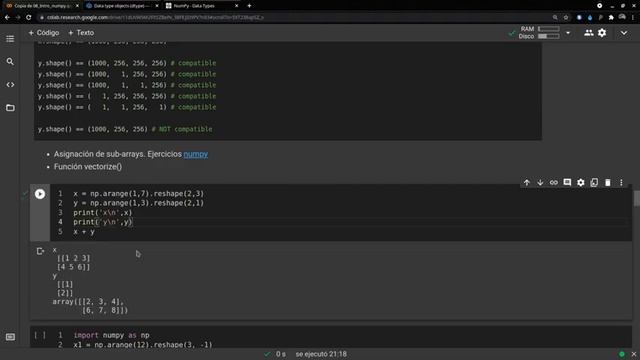Go forward in browser history

click(x=18, y=18)
